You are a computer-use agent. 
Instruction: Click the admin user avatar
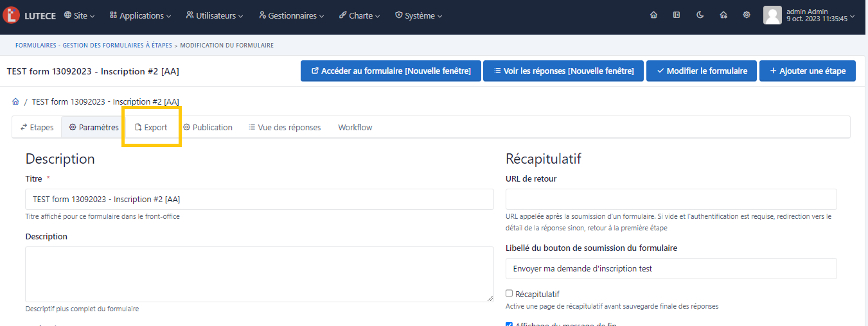[x=772, y=15]
